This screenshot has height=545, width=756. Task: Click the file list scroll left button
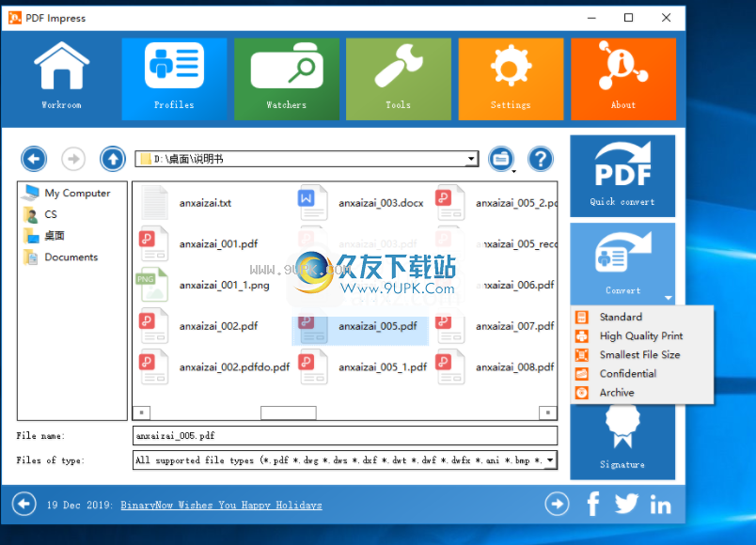click(141, 413)
